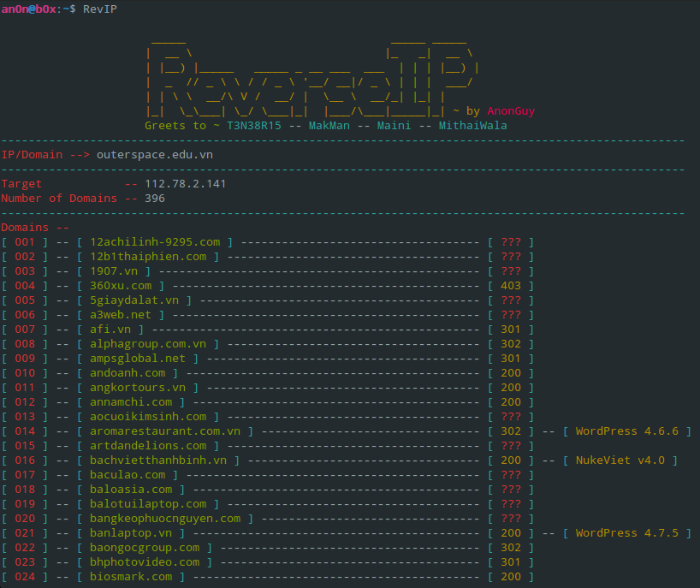This screenshot has height=588, width=700.
Task: Select domain bachvietthanhbinh.vn
Action: click(158, 460)
